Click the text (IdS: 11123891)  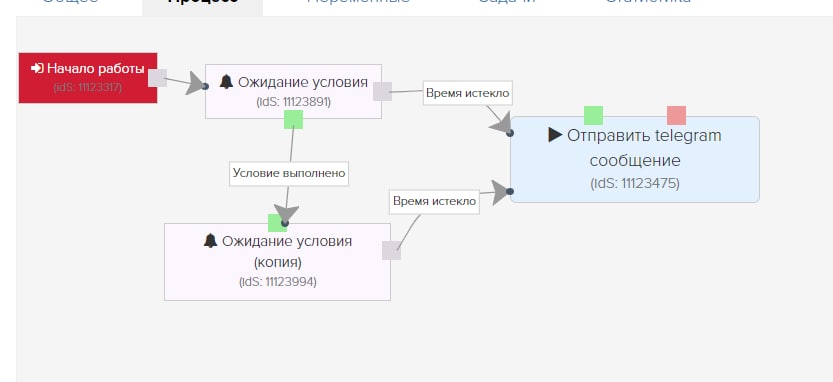(293, 101)
